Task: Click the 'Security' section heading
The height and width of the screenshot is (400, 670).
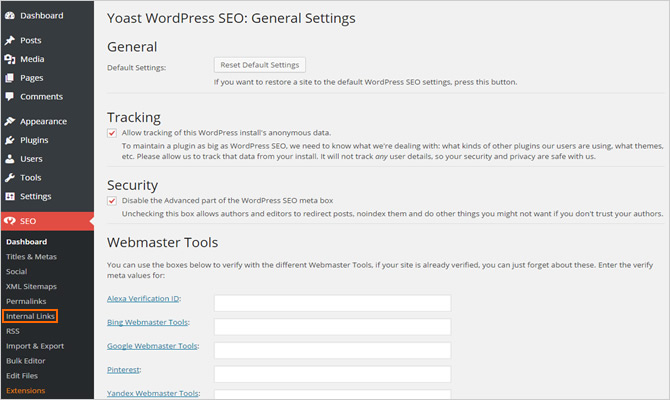Action: [132, 185]
